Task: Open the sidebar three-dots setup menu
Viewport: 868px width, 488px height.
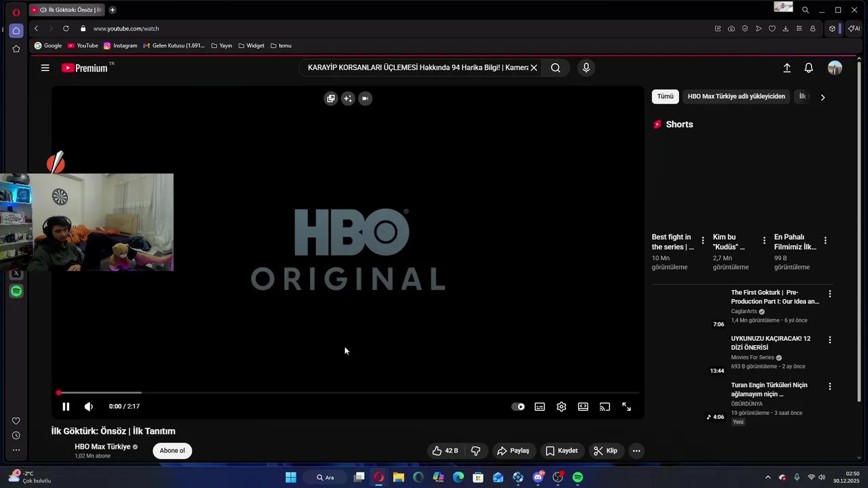Action: [x=16, y=450]
